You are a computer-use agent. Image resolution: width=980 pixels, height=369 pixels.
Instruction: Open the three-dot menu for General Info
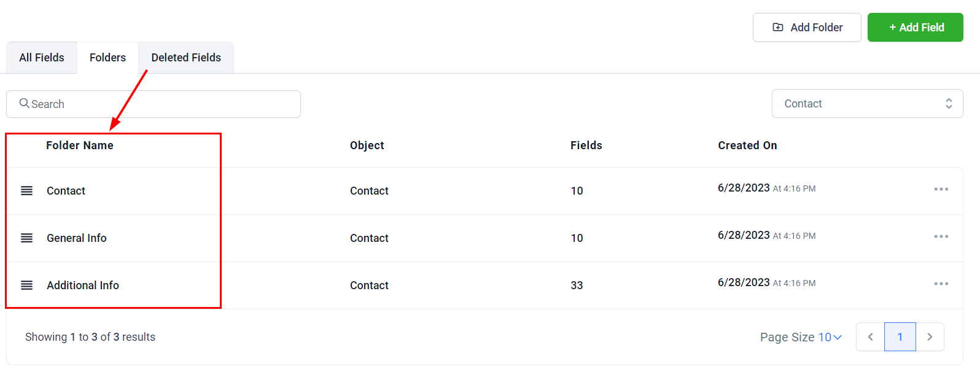click(941, 236)
